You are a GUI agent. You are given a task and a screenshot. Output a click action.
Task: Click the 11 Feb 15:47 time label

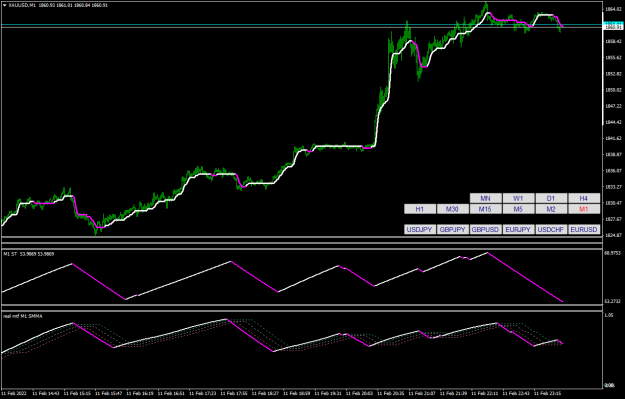(108, 393)
